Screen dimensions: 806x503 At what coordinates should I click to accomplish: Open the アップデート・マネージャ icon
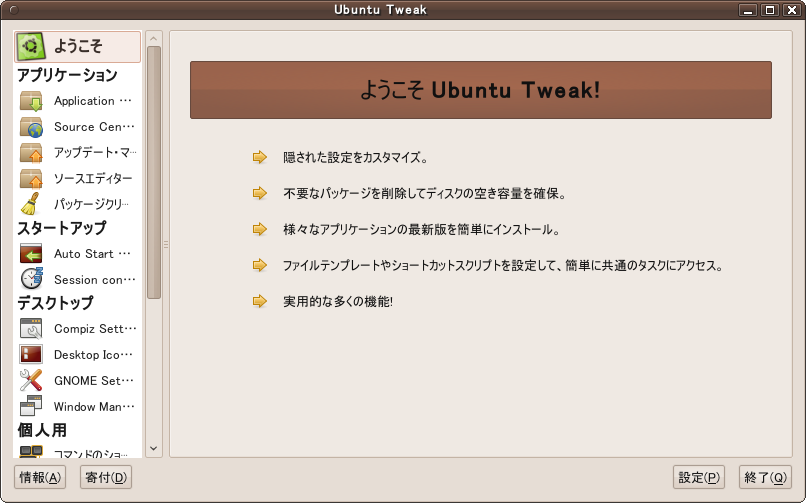pos(31,153)
